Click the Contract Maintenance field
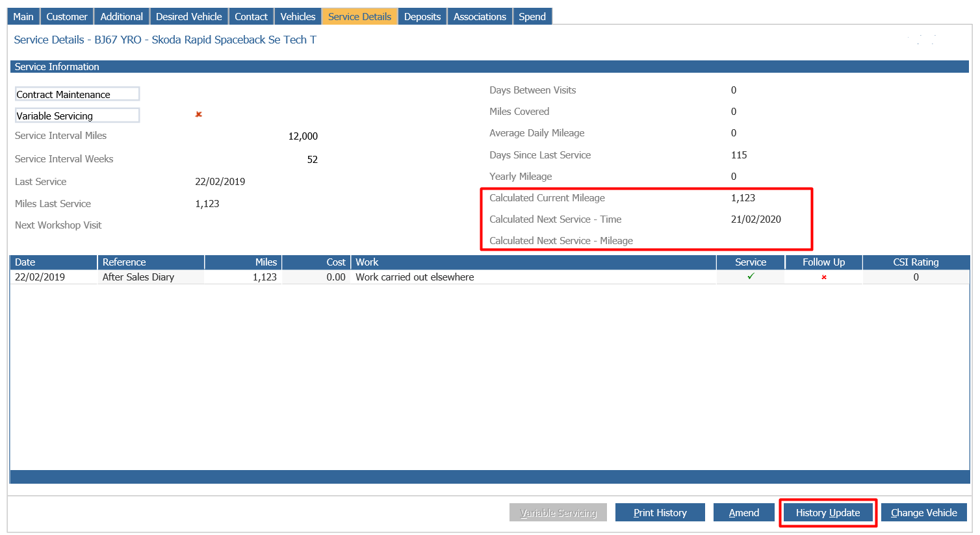 tap(77, 94)
